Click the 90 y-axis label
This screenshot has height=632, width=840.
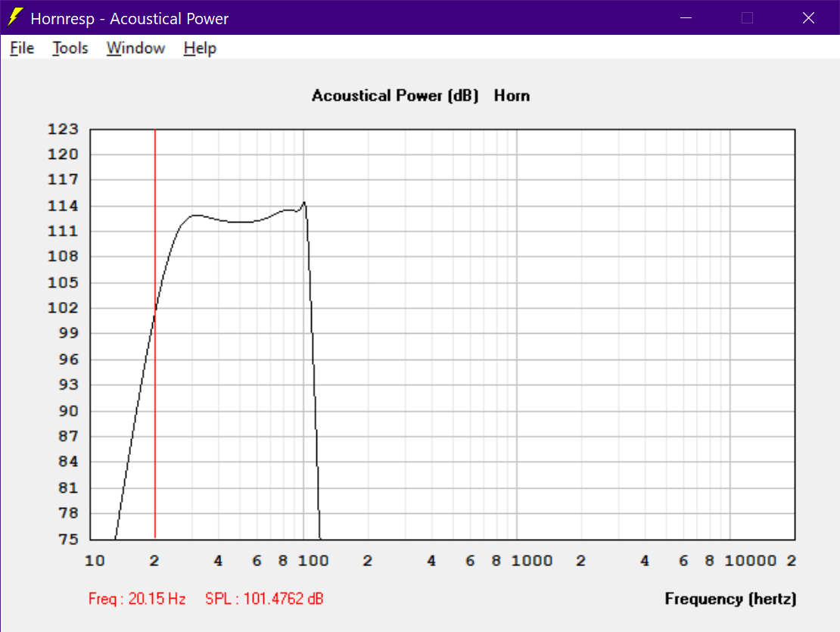coord(68,411)
